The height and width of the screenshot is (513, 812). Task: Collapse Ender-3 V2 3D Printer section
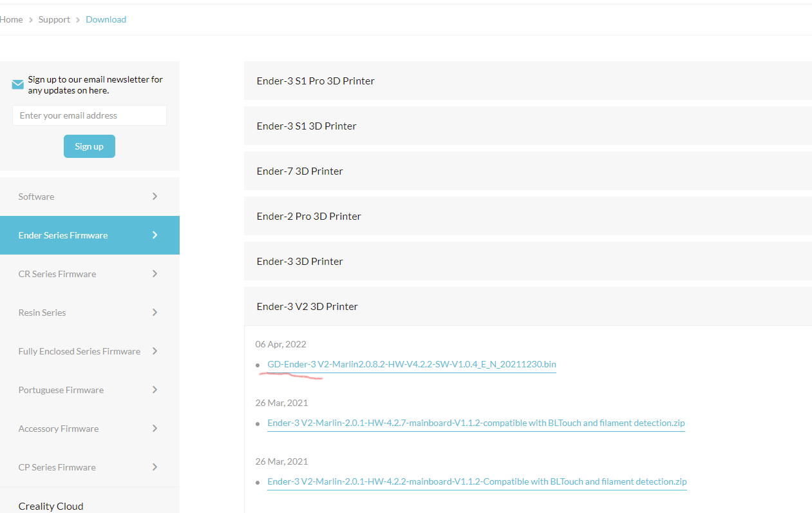[x=527, y=306]
